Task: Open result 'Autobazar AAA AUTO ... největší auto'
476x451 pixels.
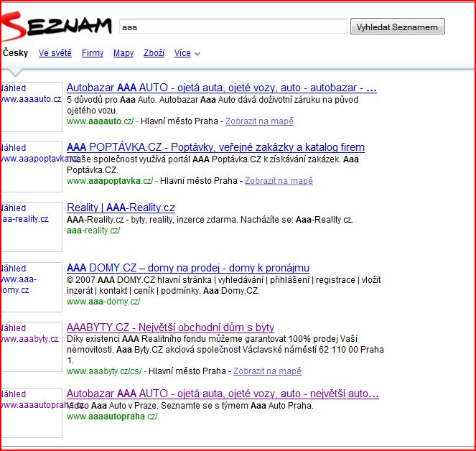Action: tap(223, 394)
